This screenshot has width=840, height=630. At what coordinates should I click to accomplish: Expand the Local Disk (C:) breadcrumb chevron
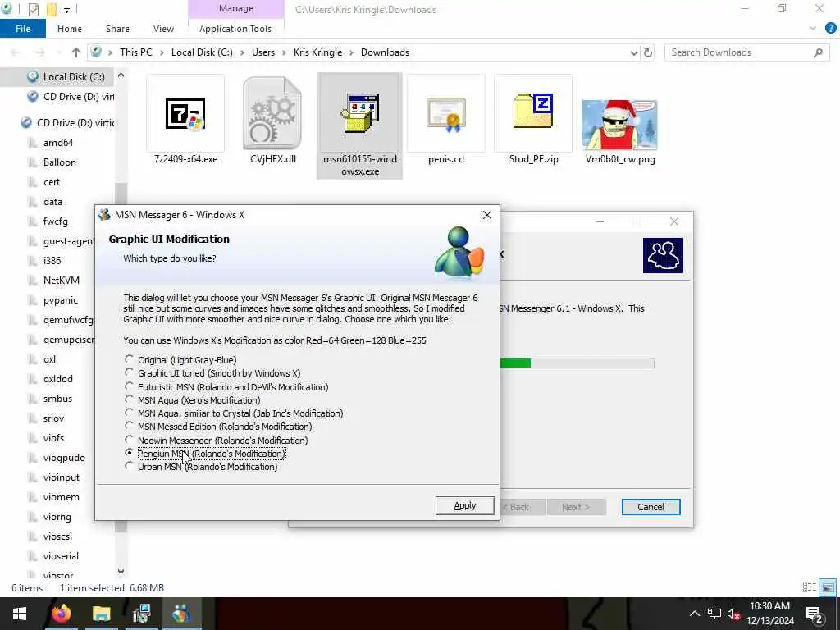[242, 52]
